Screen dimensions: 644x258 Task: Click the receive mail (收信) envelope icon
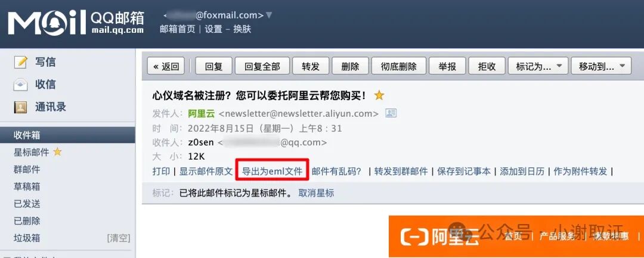(x=20, y=85)
